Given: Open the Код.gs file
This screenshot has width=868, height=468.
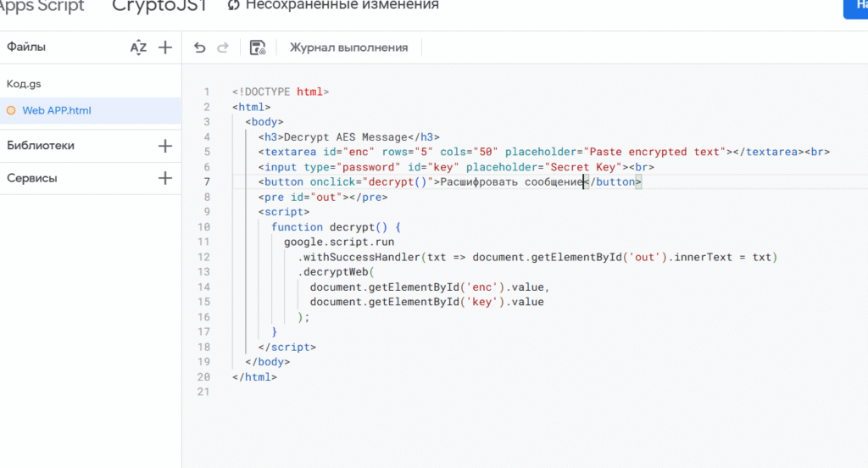Looking at the screenshot, I should click(24, 83).
